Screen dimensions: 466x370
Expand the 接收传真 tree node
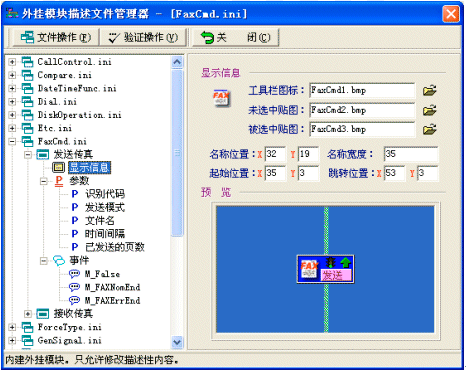(x=28, y=314)
